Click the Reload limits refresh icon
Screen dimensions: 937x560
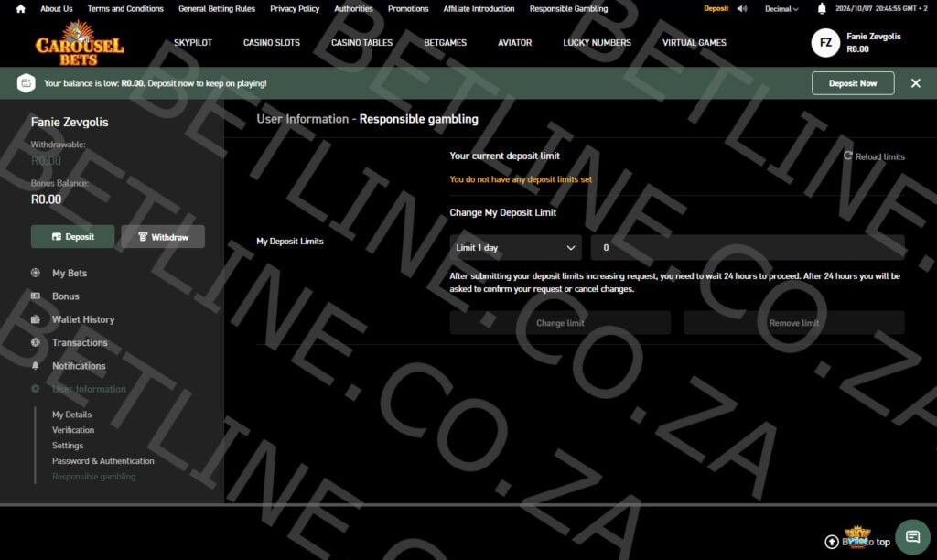click(847, 156)
